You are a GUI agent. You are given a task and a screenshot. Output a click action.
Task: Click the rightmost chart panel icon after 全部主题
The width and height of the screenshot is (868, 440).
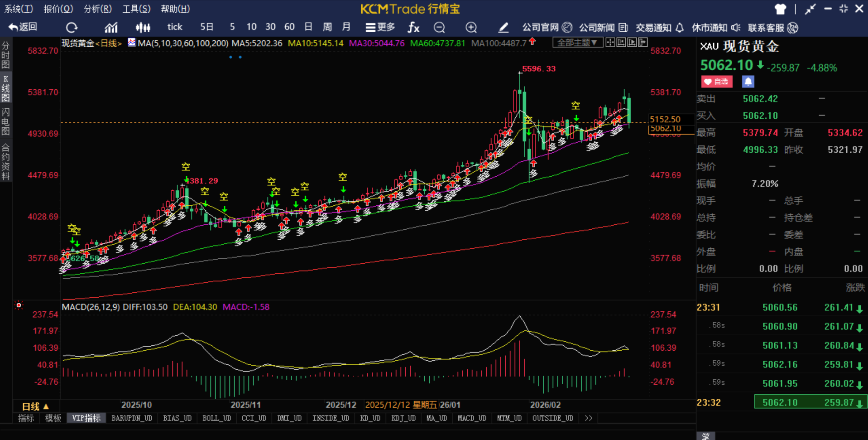tap(643, 43)
